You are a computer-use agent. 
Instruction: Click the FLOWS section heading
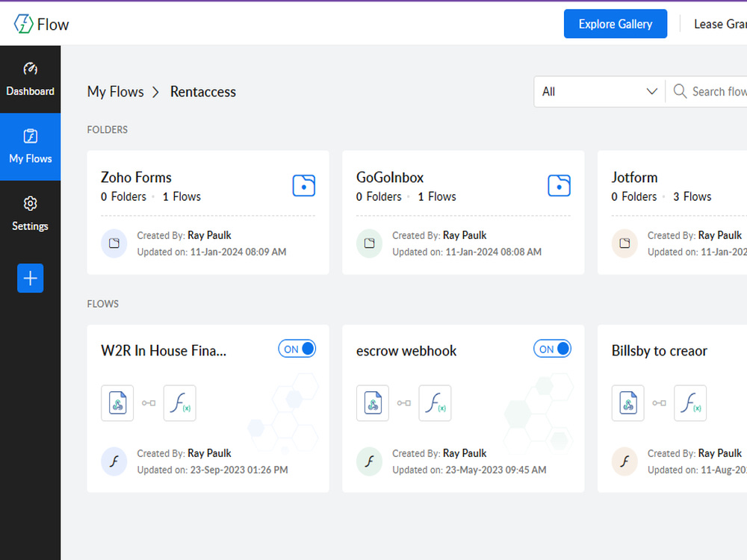coord(103,304)
